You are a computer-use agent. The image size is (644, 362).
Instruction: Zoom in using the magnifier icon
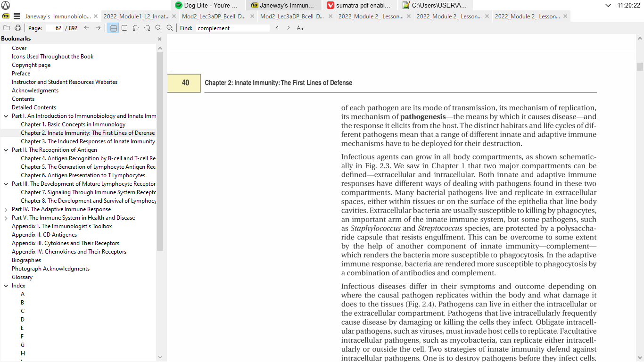pos(170,28)
